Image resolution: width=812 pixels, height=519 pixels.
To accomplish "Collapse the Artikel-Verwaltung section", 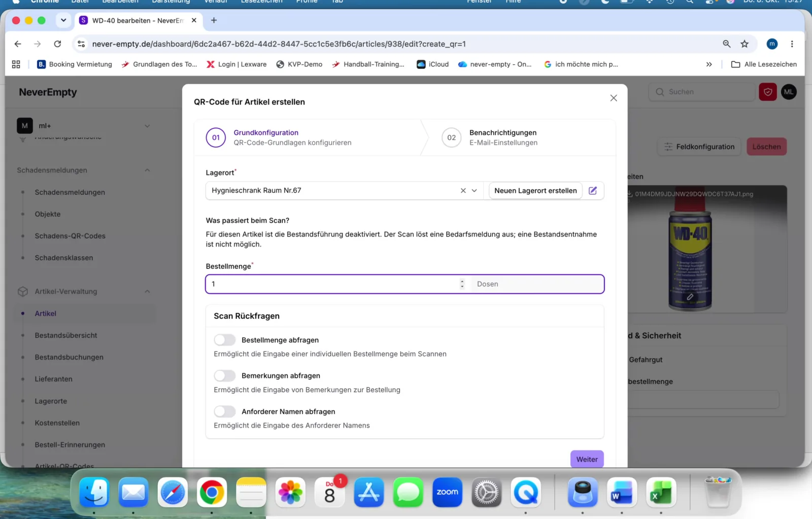I will [147, 291].
